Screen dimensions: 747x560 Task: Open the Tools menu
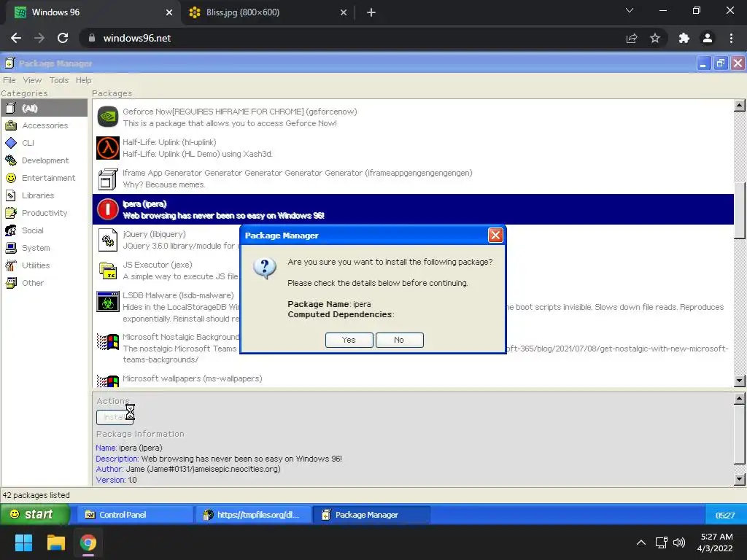tap(59, 80)
